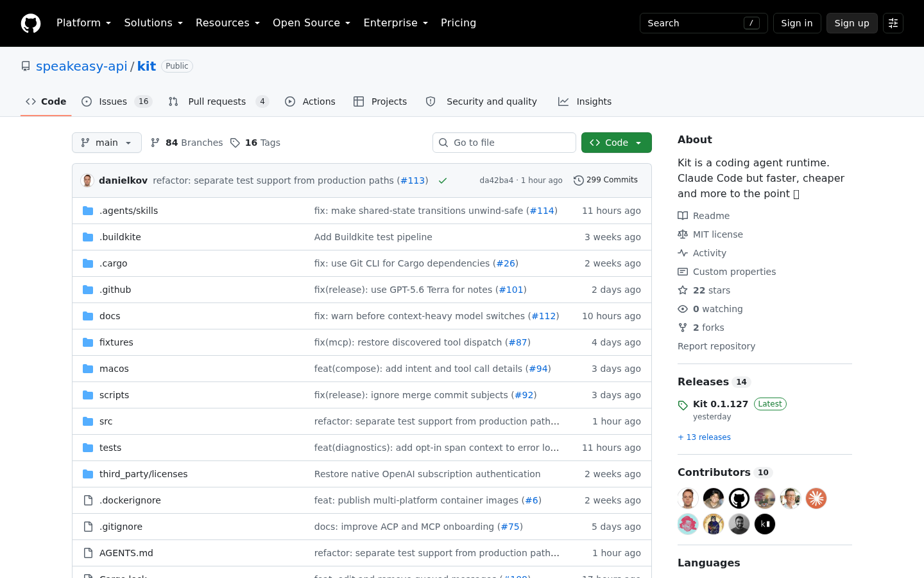The width and height of the screenshot is (924, 578).
Task: Switch to the Issues tab
Action: (117, 101)
